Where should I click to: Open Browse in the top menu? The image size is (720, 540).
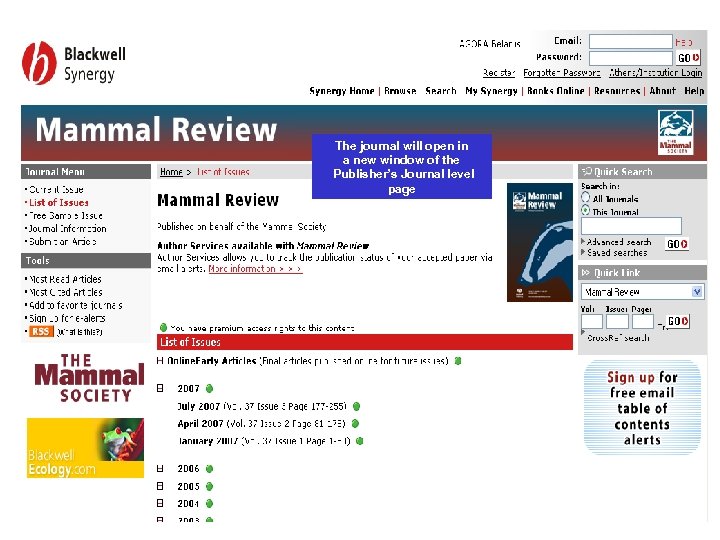[x=400, y=91]
